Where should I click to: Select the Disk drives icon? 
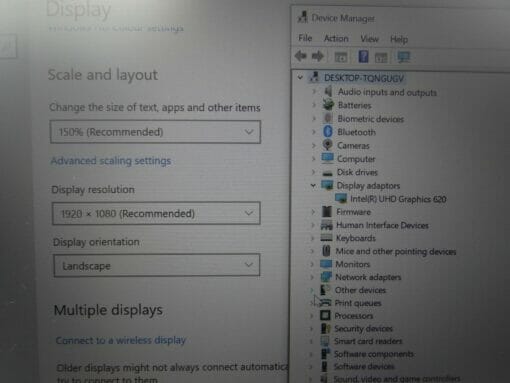click(x=327, y=173)
